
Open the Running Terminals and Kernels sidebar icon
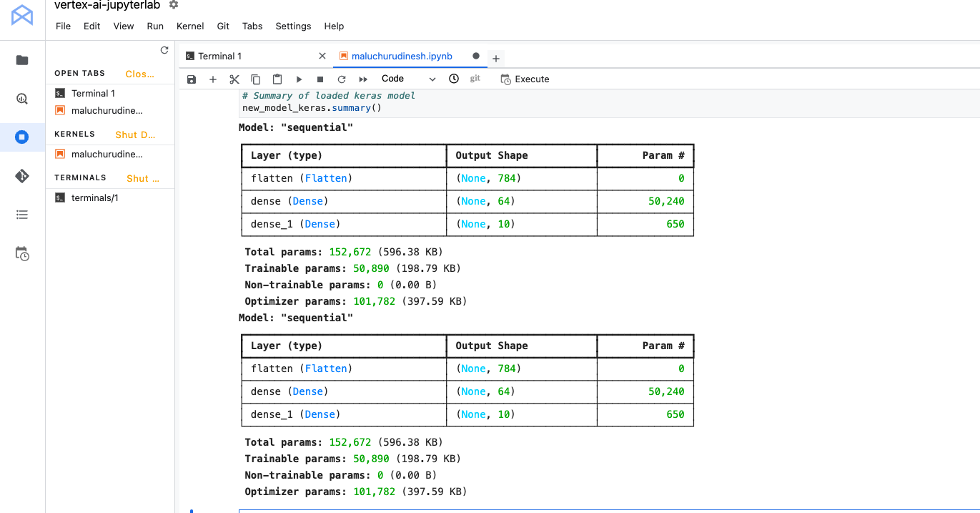[x=22, y=137]
